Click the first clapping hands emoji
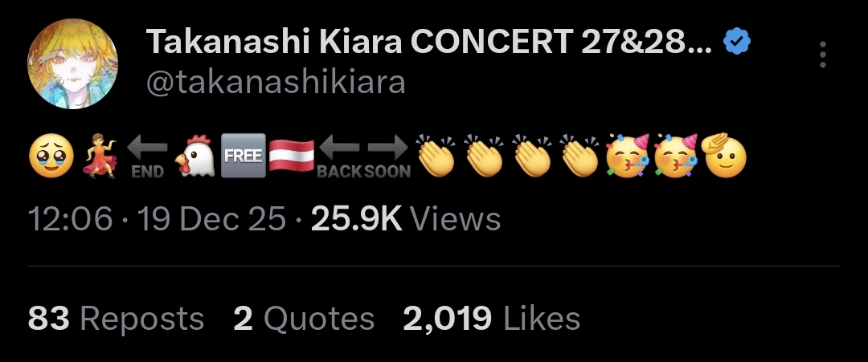The height and width of the screenshot is (362, 868). click(436, 156)
